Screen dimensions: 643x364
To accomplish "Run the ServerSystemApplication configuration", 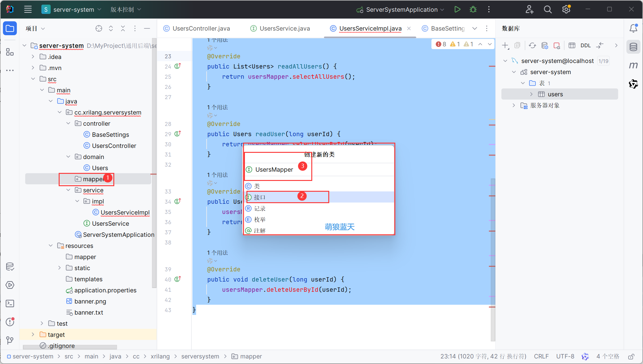I will pyautogui.click(x=457, y=9).
